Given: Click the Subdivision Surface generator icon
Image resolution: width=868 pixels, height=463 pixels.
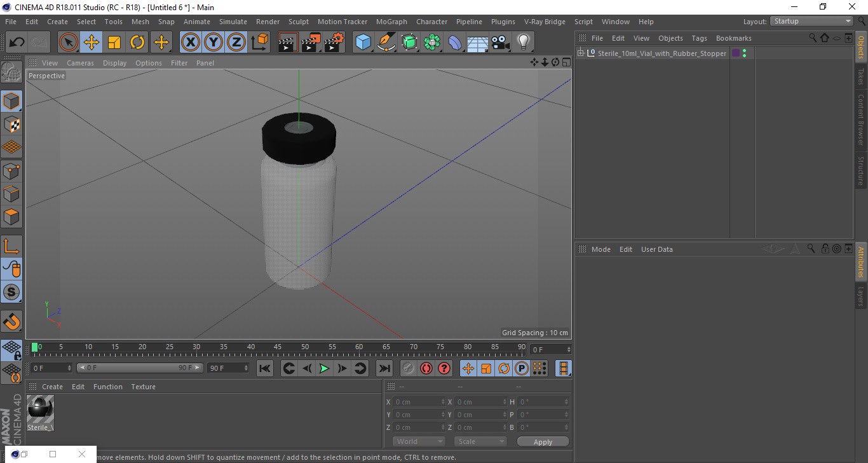Looking at the screenshot, I should pyautogui.click(x=409, y=43).
